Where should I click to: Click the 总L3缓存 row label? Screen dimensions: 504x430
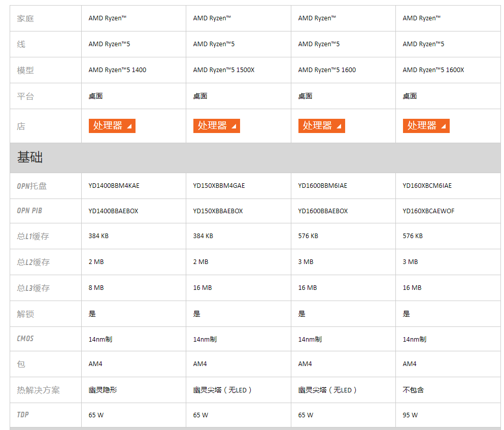point(33,288)
